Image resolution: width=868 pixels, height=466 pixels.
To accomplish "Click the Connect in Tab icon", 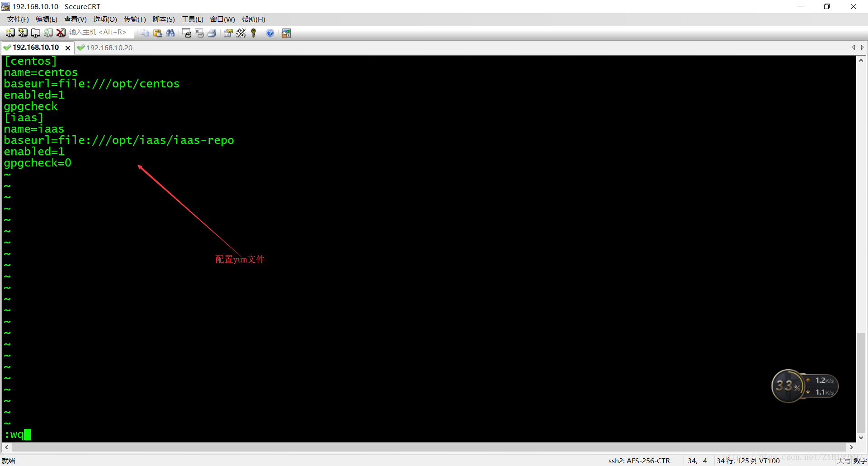I will click(x=35, y=33).
